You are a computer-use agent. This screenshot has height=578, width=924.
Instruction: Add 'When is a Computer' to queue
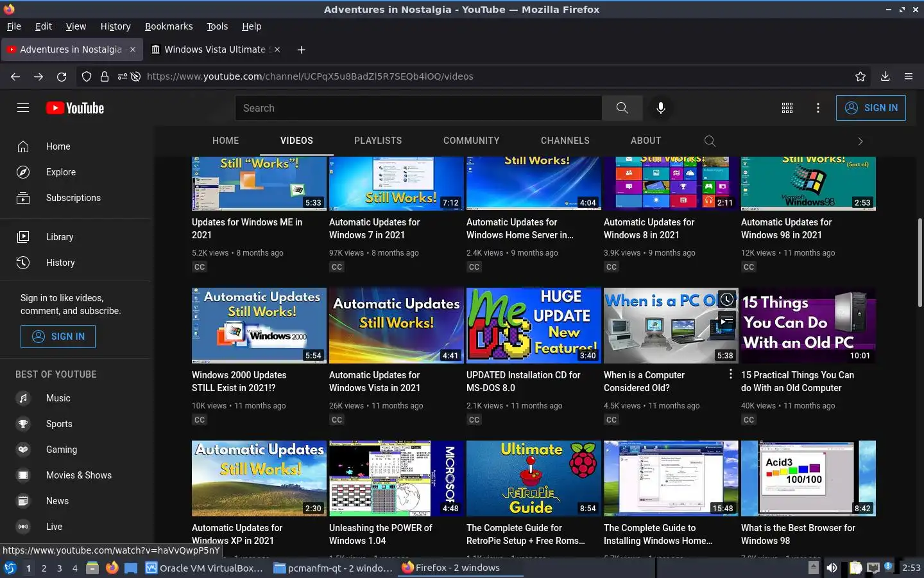pos(726,320)
